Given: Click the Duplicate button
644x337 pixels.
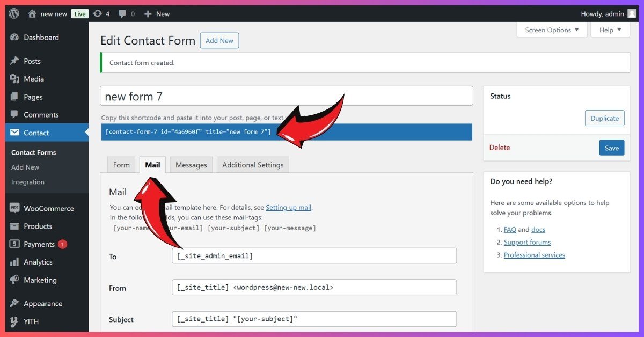Looking at the screenshot, I should click(x=604, y=119).
